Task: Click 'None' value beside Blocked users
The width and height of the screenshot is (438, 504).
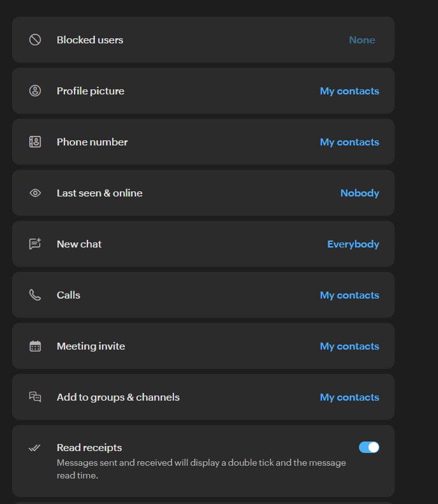Action: point(361,40)
